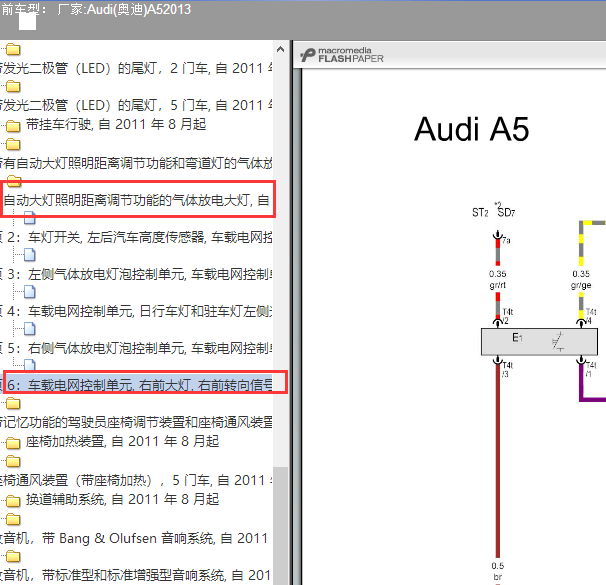Open folder icon for LED tail light 5-door entry
The image size is (606, 585).
(x=13, y=86)
